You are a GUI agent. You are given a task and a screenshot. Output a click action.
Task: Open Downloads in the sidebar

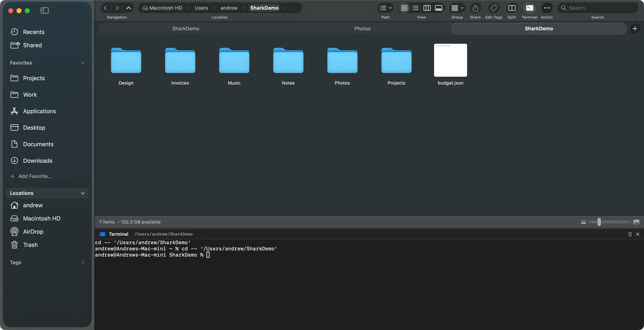pyautogui.click(x=47, y=161)
